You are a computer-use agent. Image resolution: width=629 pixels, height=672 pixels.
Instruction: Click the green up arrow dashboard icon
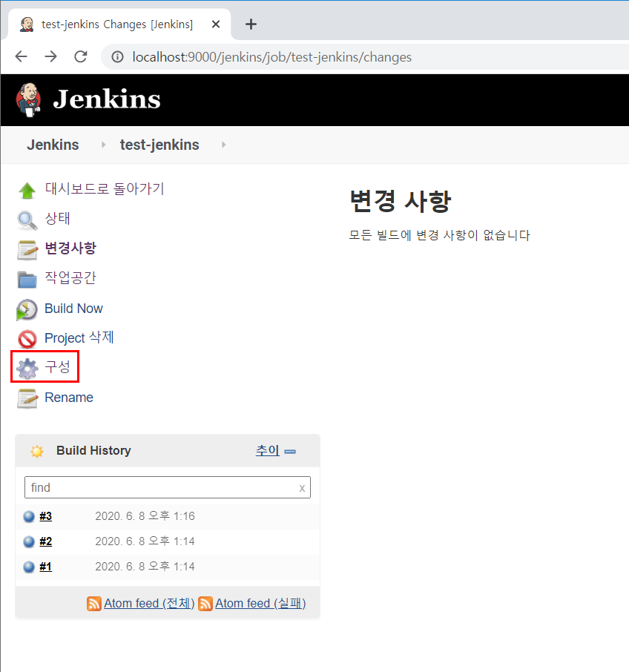27,191
